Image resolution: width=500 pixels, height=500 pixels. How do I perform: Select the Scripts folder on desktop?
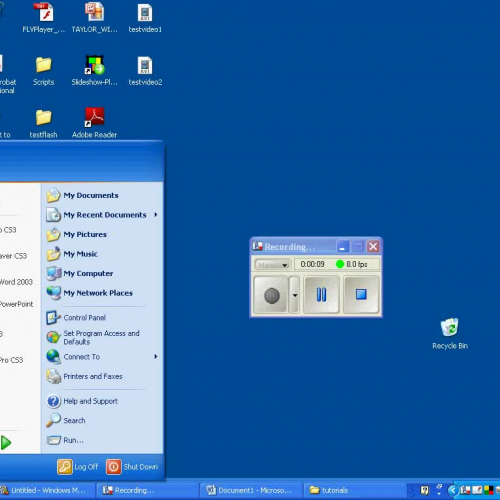pyautogui.click(x=43, y=71)
